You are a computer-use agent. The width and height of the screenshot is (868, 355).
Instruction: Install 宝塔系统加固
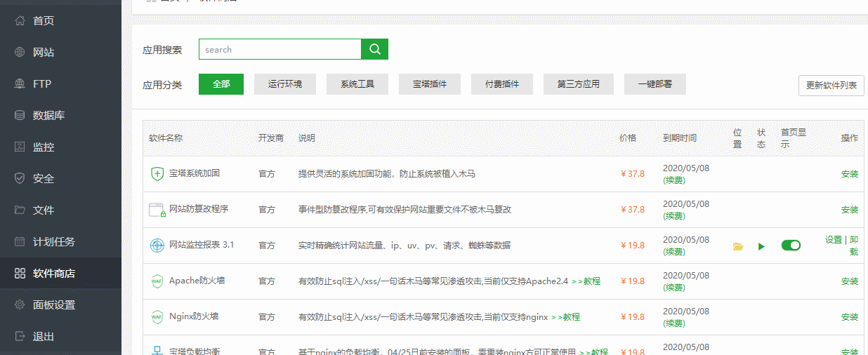point(849,174)
